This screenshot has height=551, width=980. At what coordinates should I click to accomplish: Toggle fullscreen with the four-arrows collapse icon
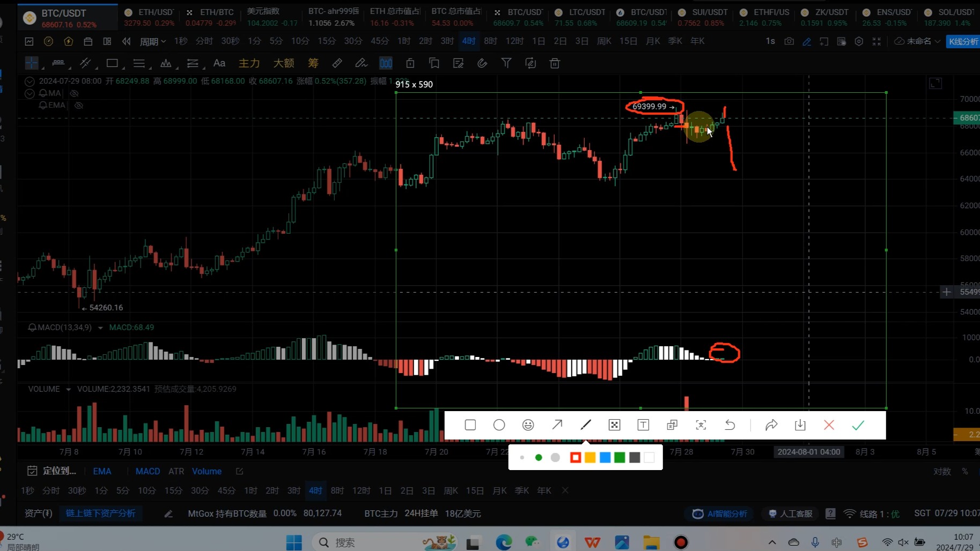point(876,41)
